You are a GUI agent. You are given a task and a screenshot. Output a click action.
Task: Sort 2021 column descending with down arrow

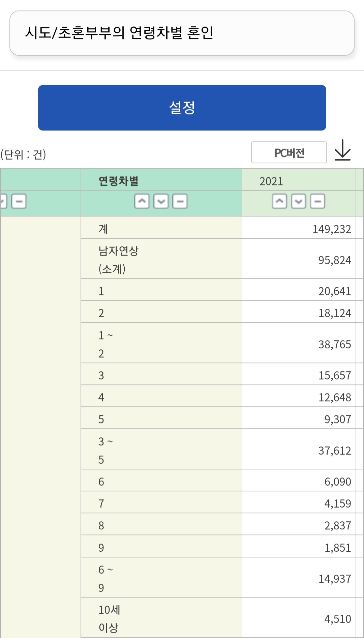[299, 202]
